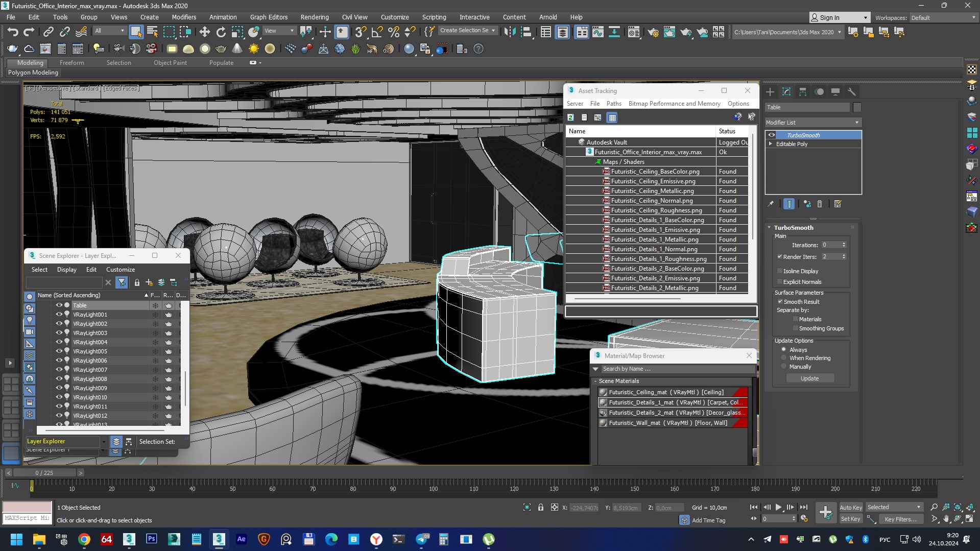
Task: Open the Rendering menu
Action: 315,17
